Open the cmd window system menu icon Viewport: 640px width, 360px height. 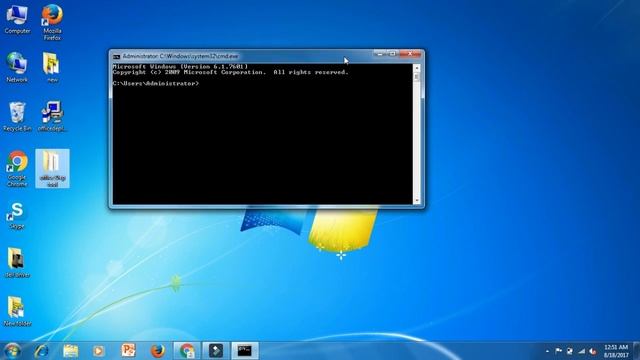coord(116,56)
